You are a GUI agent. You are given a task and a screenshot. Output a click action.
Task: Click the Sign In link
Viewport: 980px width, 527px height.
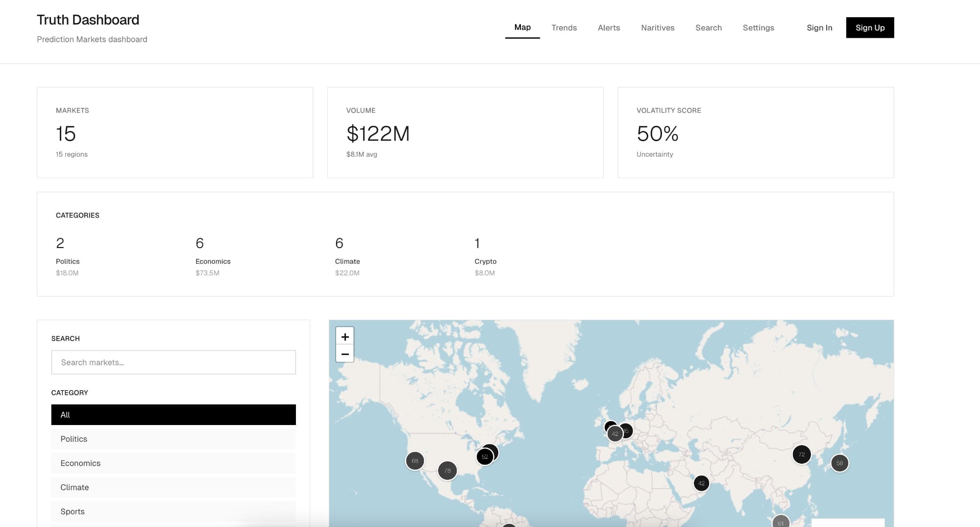coord(819,28)
